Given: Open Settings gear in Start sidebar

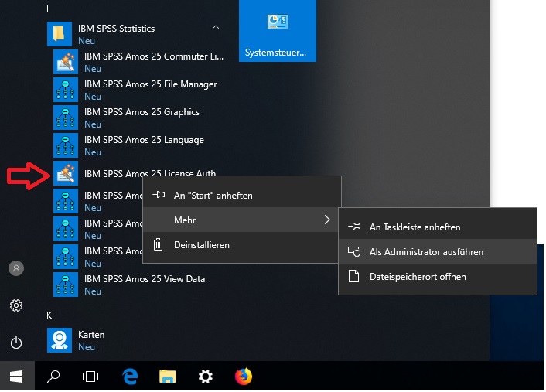Looking at the screenshot, I should pos(16,305).
